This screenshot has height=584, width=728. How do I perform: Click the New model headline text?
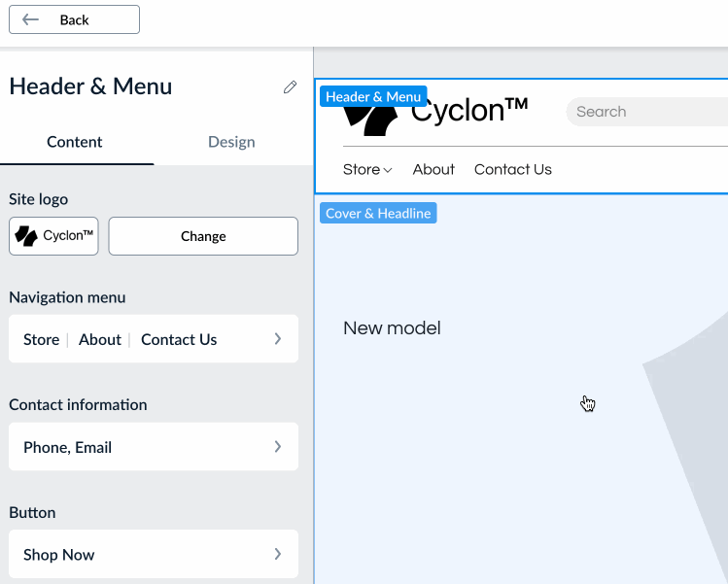[392, 328]
